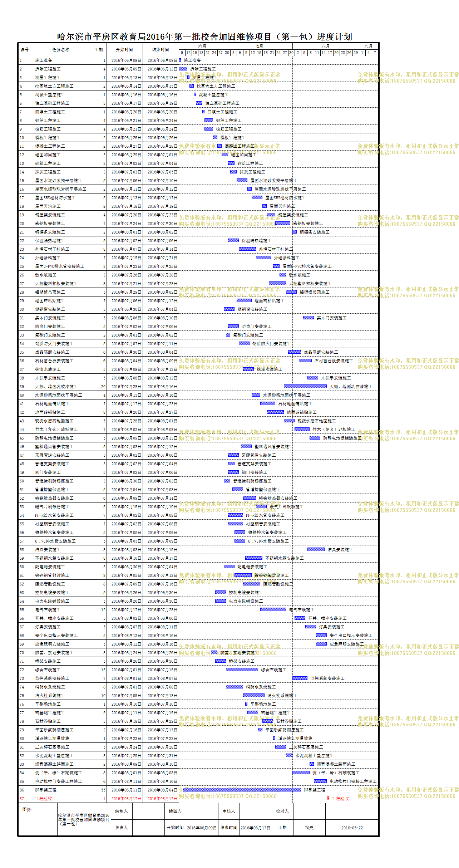Image resolution: width=459 pixels, height=868 pixels.
Task: Select the 九月 month header on timeline
Action: click(x=369, y=46)
